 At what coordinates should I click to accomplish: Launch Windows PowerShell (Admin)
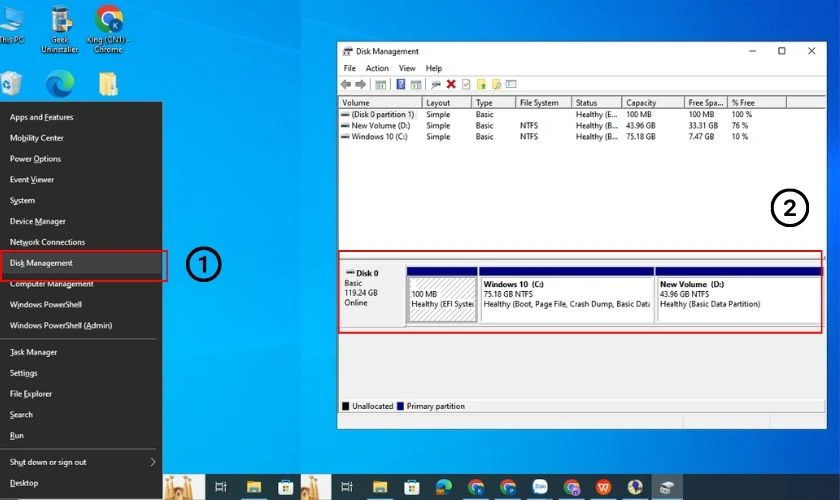pos(81,325)
